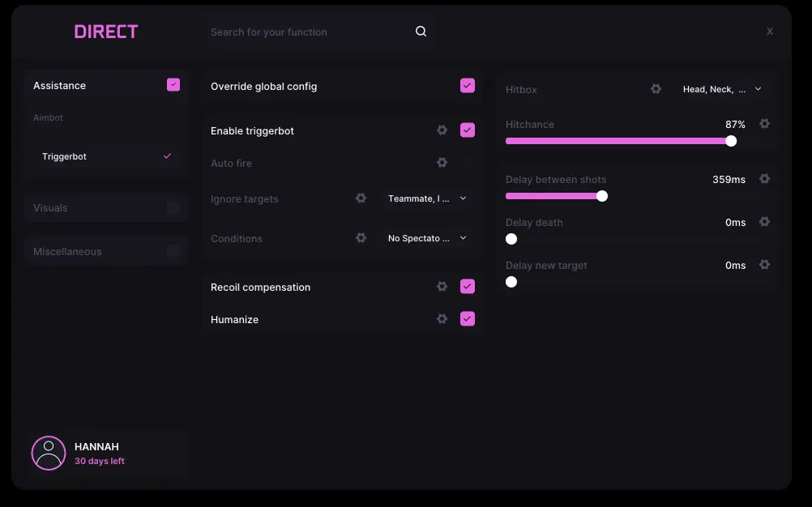The image size is (812, 507).
Task: Expand the Conditions dropdown
Action: point(427,238)
